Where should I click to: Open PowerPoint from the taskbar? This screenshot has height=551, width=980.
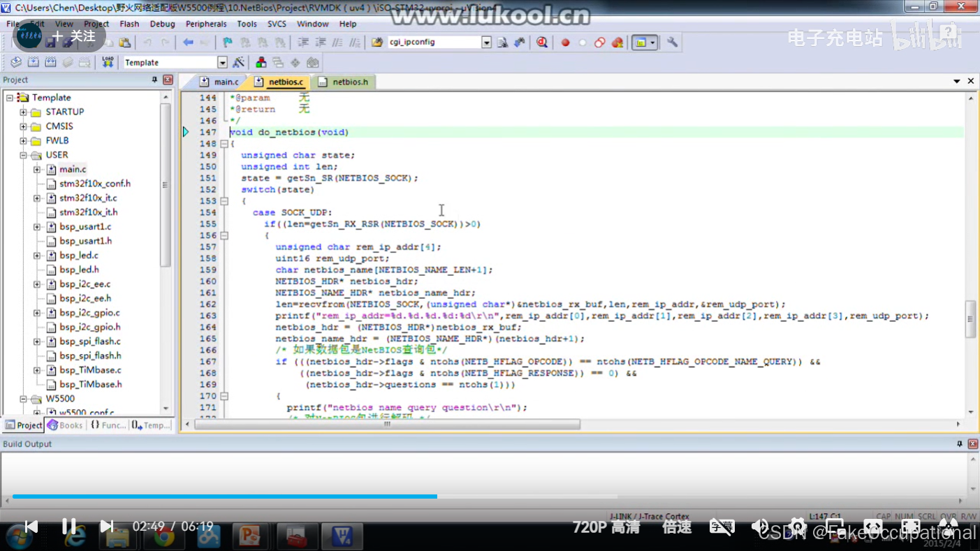coord(249,536)
